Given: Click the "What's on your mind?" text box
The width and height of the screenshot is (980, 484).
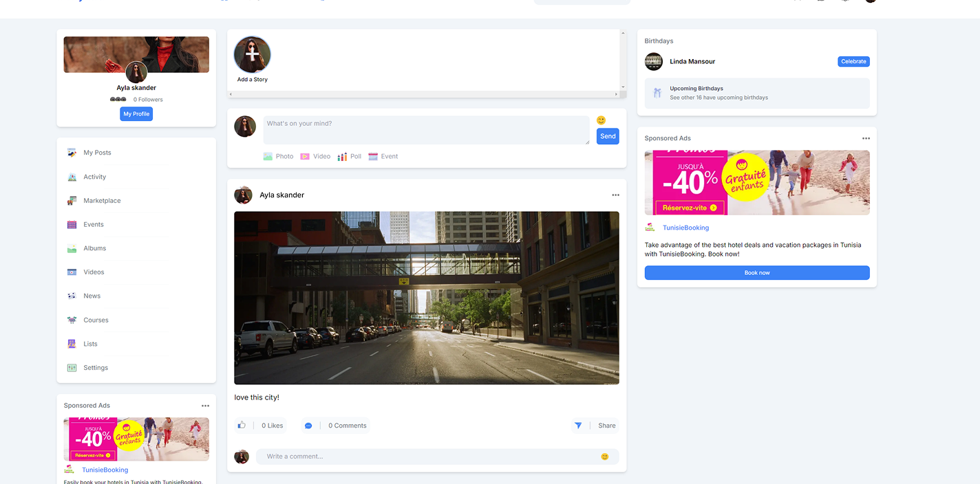Looking at the screenshot, I should point(426,130).
